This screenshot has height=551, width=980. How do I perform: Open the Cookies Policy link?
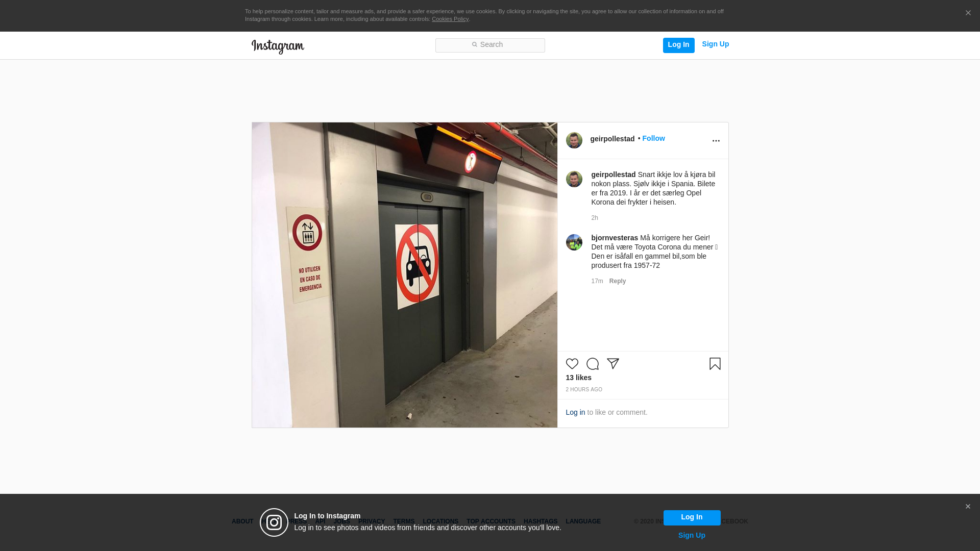[x=450, y=19]
